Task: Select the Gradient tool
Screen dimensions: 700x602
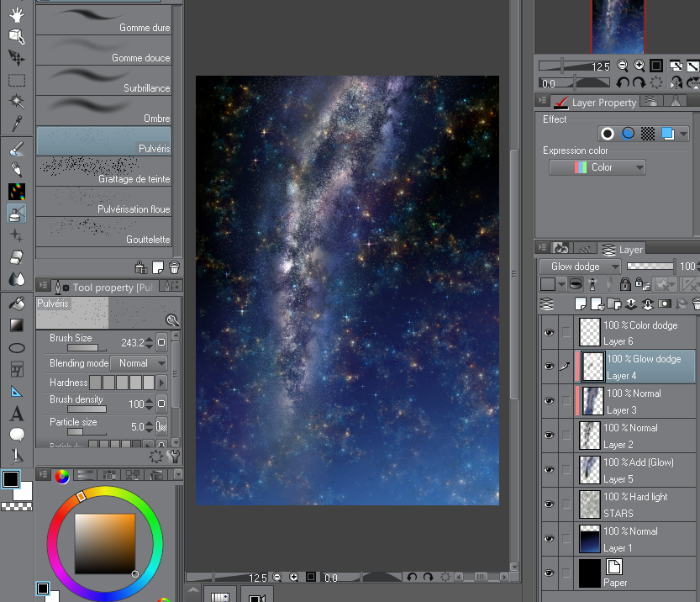Action: click(x=17, y=325)
